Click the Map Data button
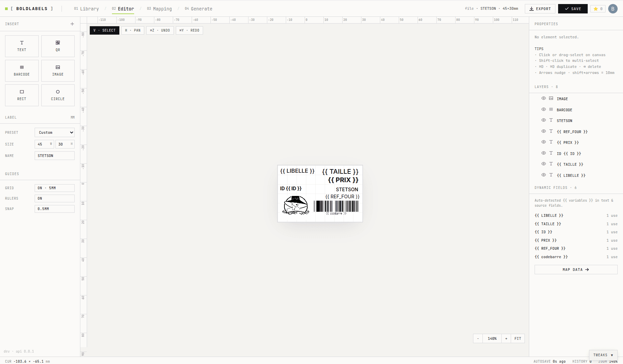623x364 pixels. (x=576, y=270)
